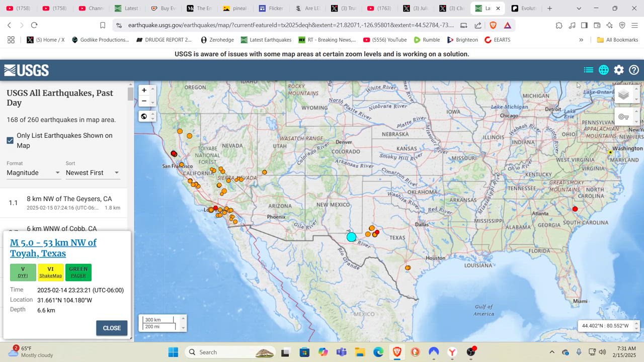Zoom out on the map with minus button
644x362 pixels.
pos(144,101)
